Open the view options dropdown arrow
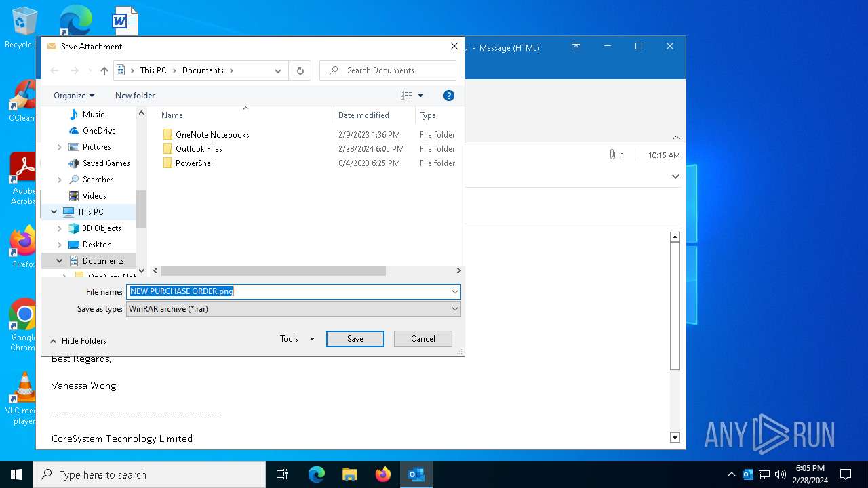Screen dimensions: 868x488 point(420,96)
